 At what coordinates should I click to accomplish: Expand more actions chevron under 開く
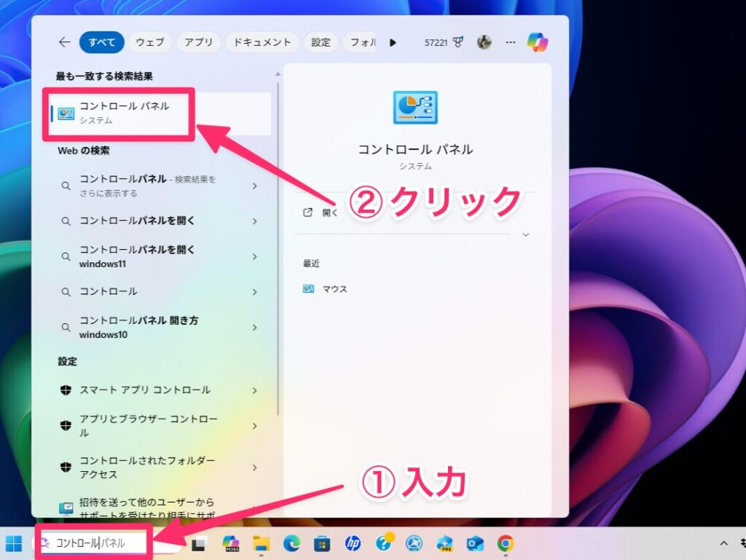coord(526,234)
